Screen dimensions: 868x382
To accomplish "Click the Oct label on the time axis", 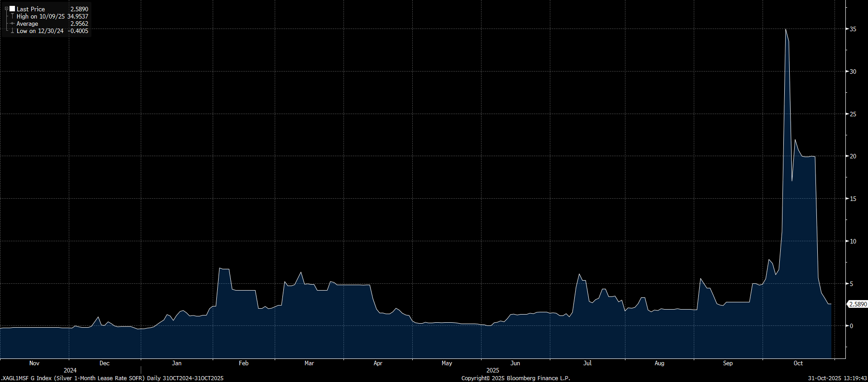I will 798,363.
